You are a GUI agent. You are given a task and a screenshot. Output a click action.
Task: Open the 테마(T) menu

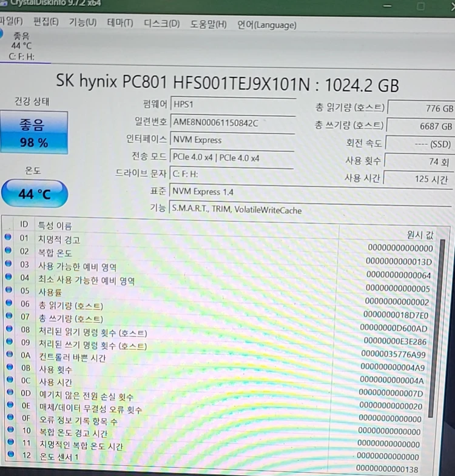point(120,23)
